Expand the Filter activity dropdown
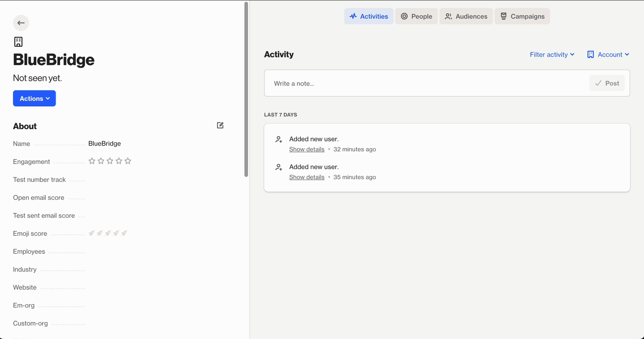644x339 pixels. (552, 55)
